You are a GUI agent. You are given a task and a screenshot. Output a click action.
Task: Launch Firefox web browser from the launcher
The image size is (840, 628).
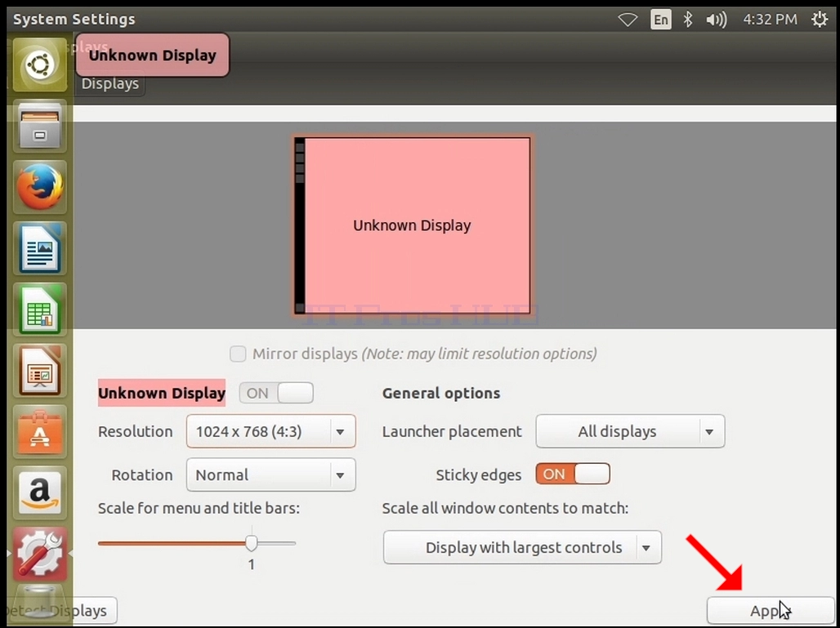(40, 187)
